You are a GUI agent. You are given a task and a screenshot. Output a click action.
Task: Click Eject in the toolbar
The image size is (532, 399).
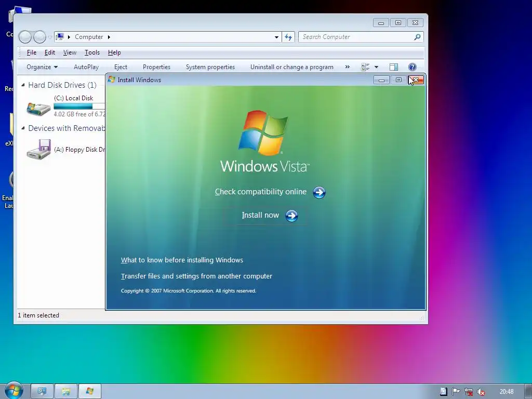pos(121,67)
